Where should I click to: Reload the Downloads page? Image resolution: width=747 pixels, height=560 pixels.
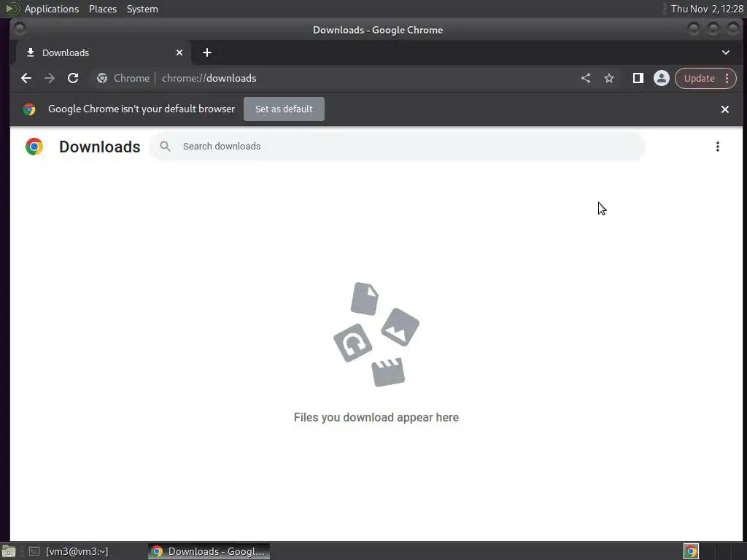point(73,78)
